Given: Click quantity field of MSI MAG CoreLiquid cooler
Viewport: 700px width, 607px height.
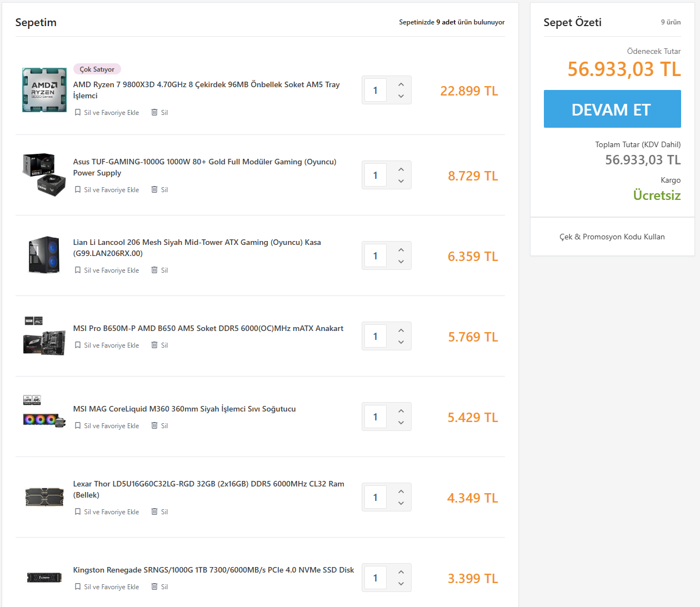Looking at the screenshot, I should (x=376, y=417).
